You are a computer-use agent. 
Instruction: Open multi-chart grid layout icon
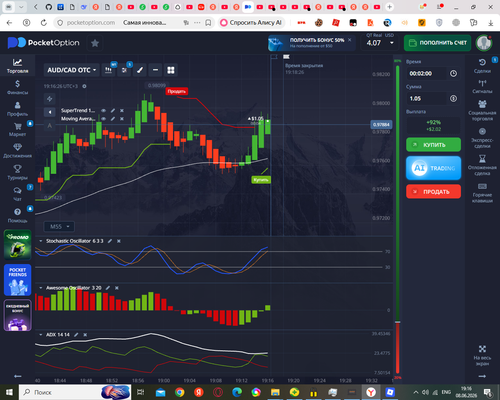click(x=171, y=70)
